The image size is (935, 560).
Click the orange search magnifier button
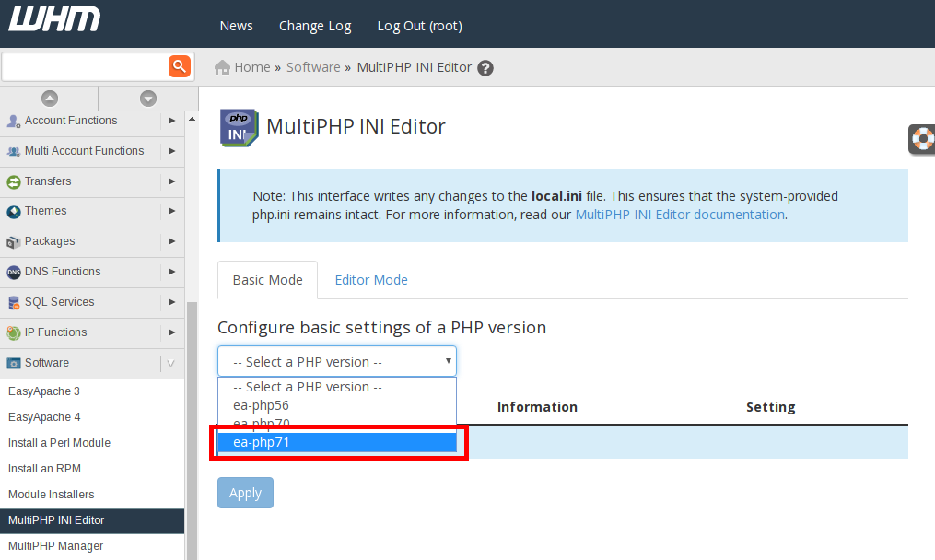(180, 66)
